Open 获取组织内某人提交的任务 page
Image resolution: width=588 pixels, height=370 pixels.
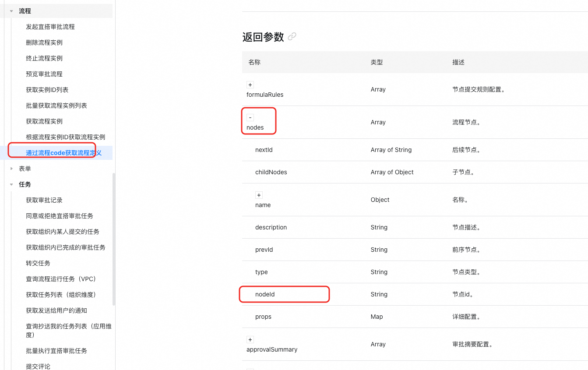63,232
